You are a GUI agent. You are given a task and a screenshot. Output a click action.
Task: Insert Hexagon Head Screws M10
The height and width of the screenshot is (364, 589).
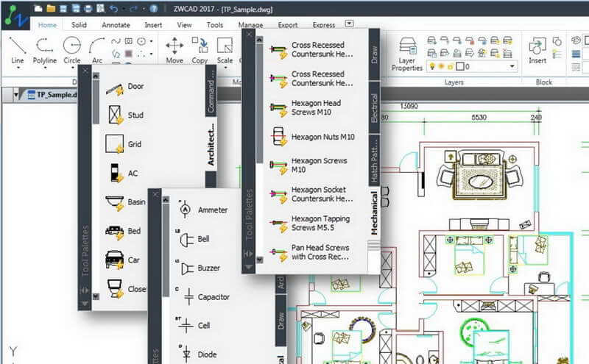click(305, 107)
